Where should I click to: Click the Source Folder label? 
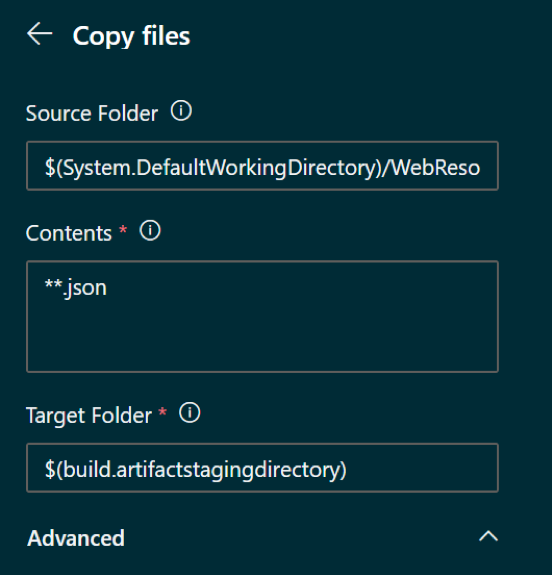92,113
